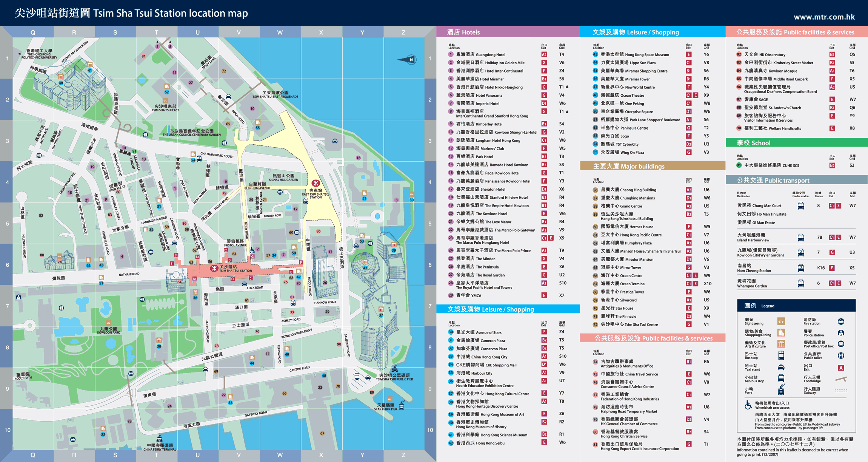Open the www.mtr.com.hk link
The image size is (868, 462).
click(824, 17)
